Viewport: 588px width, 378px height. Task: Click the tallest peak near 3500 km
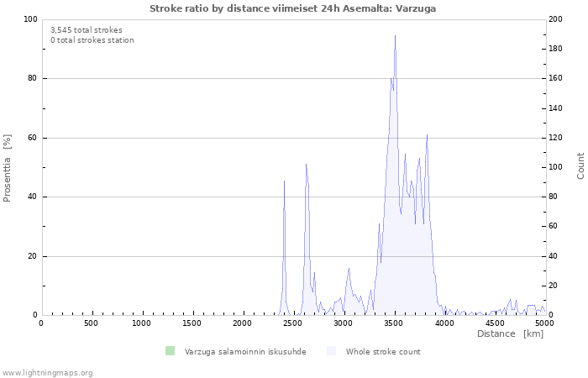click(395, 37)
